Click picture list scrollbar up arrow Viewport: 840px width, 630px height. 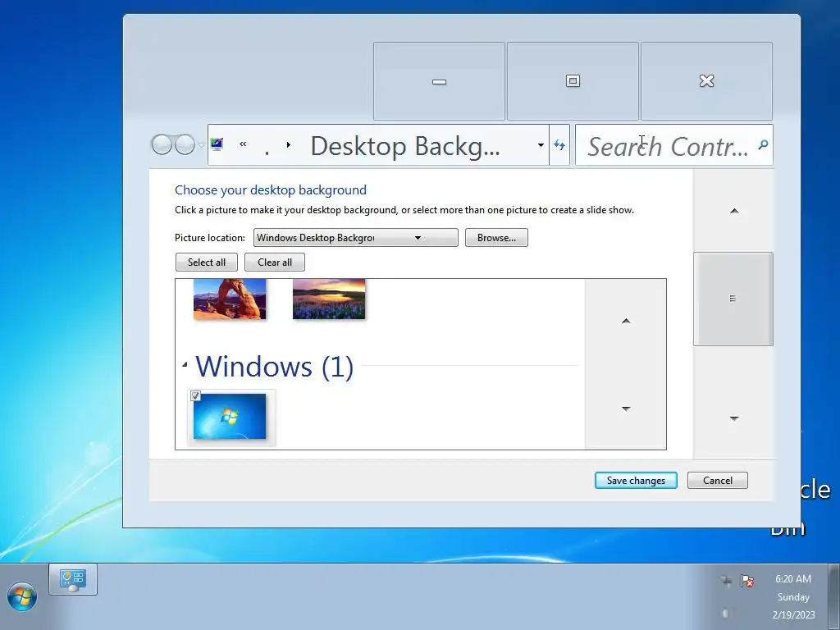pos(626,321)
